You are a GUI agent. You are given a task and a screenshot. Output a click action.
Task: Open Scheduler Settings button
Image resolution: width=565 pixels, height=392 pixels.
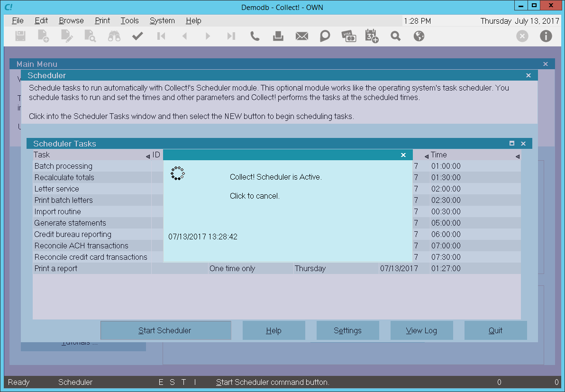click(x=348, y=330)
